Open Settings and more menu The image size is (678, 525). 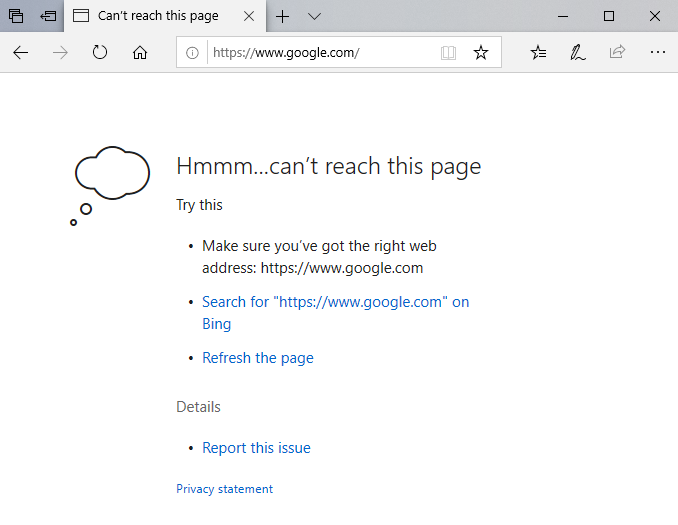point(658,52)
